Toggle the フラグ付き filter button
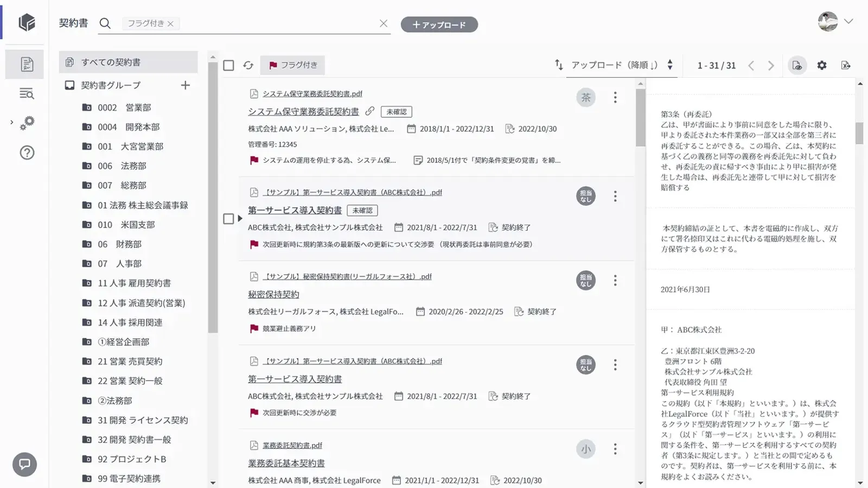The image size is (868, 488). 293,65
